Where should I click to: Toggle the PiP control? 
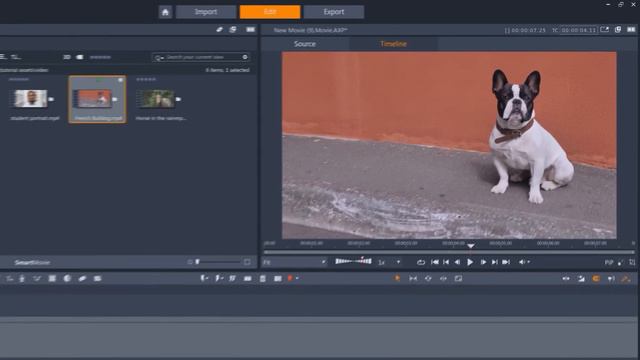pyautogui.click(x=609, y=262)
